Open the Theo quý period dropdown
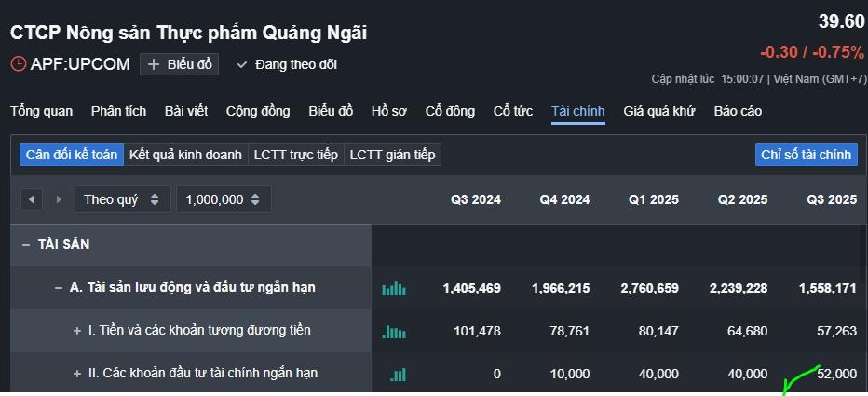This screenshot has width=868, height=396. tap(121, 199)
